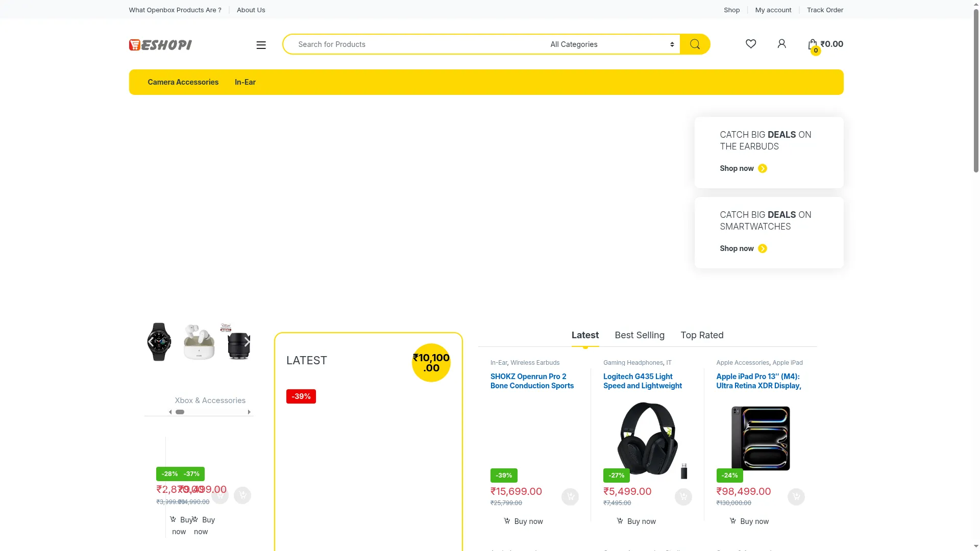Click the ₹10,100.00 price badge
Screen dimensions: 980x551
431,363
